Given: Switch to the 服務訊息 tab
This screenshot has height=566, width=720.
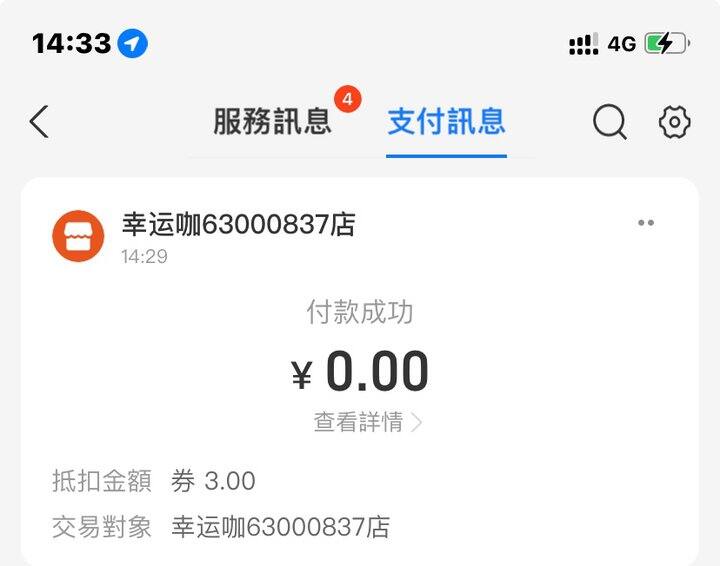Looking at the screenshot, I should click(x=272, y=122).
